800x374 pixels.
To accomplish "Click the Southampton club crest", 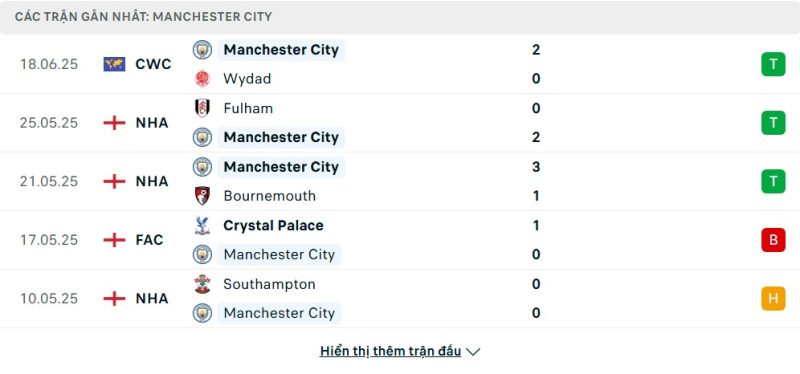I will (203, 284).
